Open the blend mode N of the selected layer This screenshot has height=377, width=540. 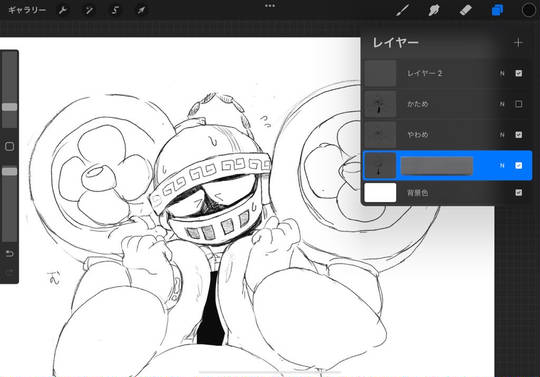[502, 166]
